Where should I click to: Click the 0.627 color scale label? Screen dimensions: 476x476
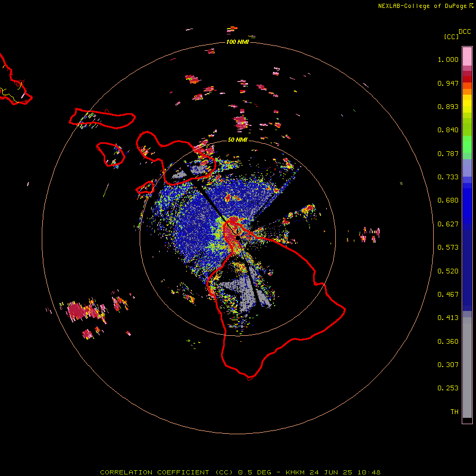448,224
